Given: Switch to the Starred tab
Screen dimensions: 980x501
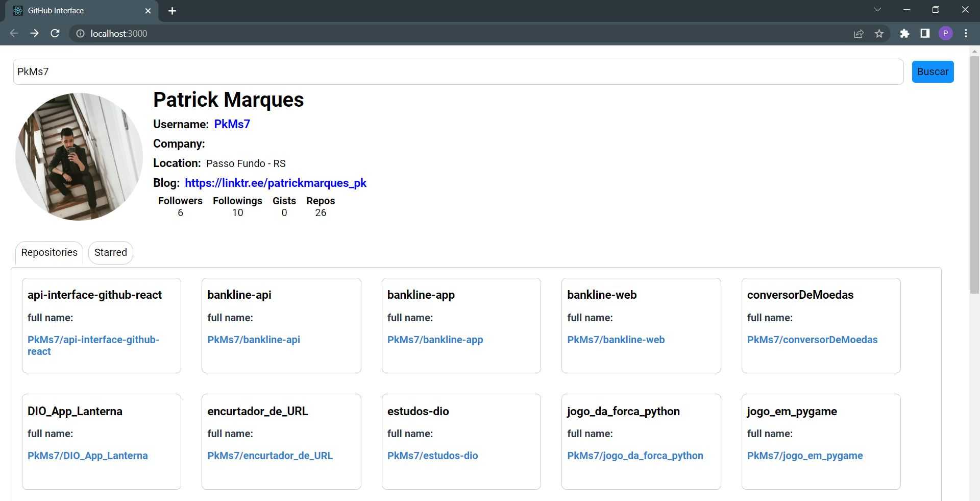Looking at the screenshot, I should [110, 252].
